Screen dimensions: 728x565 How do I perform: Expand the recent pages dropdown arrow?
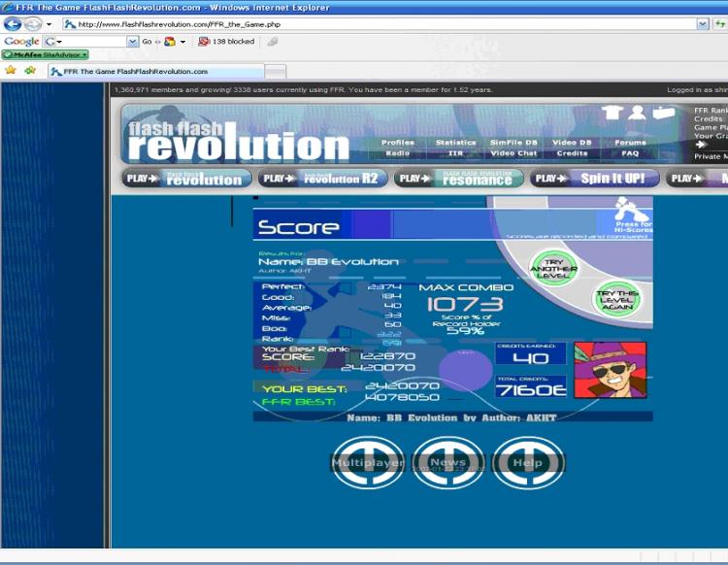tap(49, 24)
